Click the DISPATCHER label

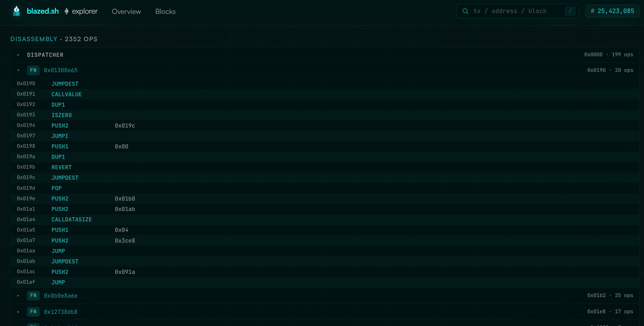45,55
